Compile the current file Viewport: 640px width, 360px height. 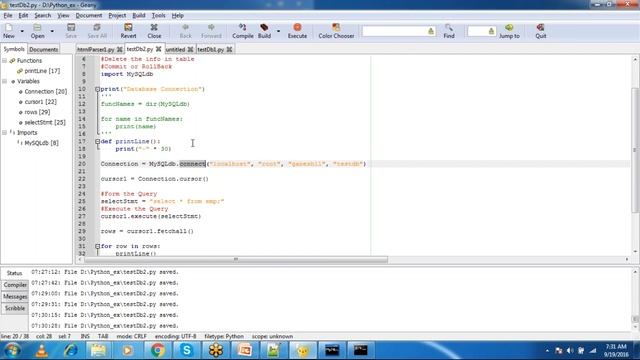click(242, 31)
